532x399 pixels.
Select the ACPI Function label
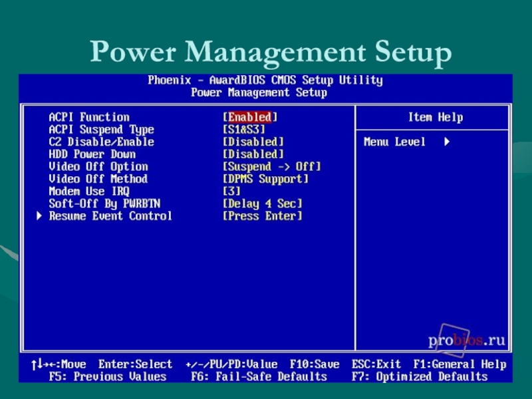(89, 118)
